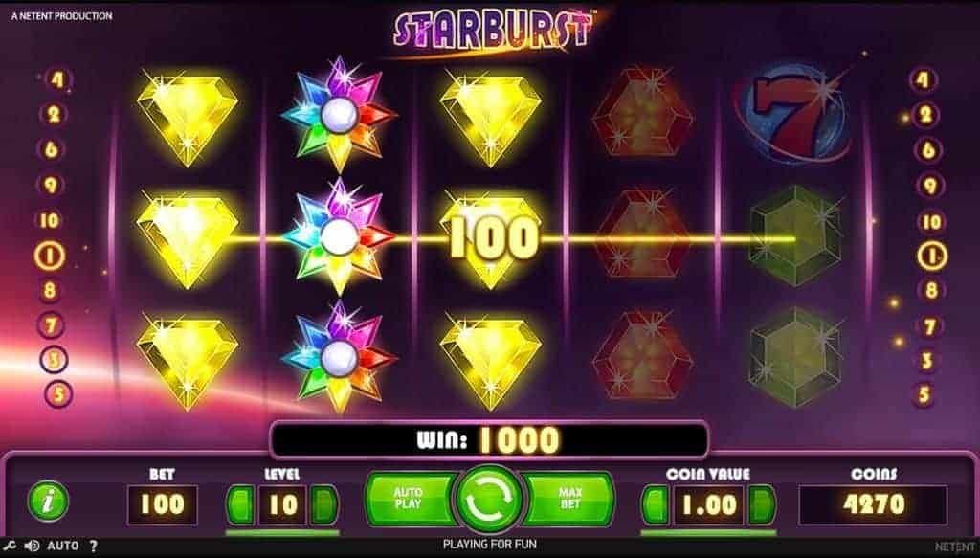Select payline 9 indicator on right
Viewport: 980px width, 558px height.
pos(929,186)
